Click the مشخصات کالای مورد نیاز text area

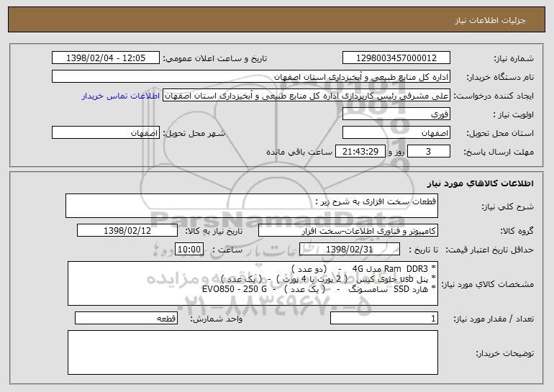pyautogui.click(x=253, y=283)
